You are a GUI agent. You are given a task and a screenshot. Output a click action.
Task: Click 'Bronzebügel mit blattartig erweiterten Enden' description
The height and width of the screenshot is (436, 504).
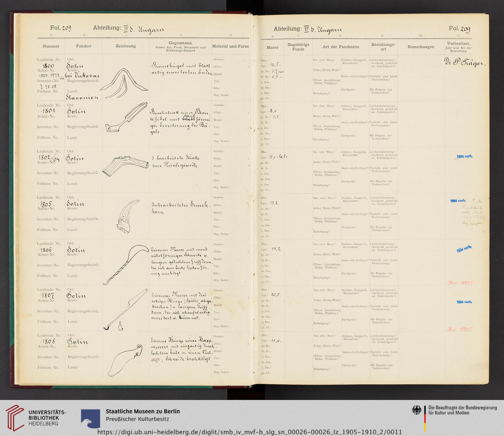pos(182,70)
